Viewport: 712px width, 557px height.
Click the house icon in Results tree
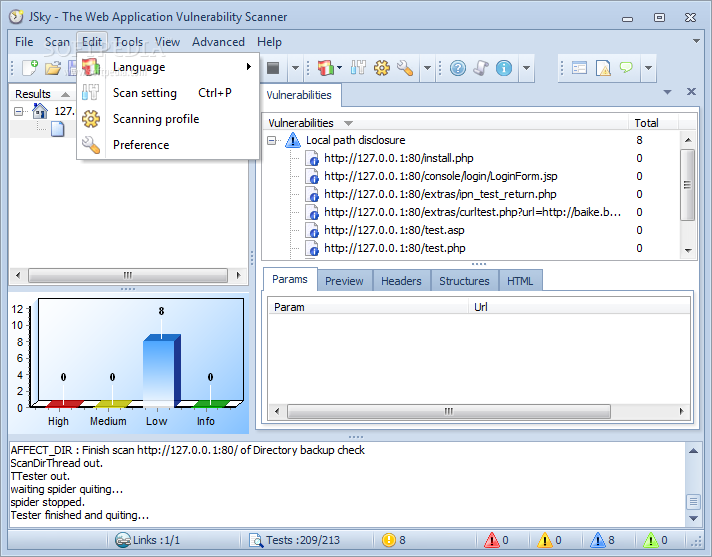point(40,111)
